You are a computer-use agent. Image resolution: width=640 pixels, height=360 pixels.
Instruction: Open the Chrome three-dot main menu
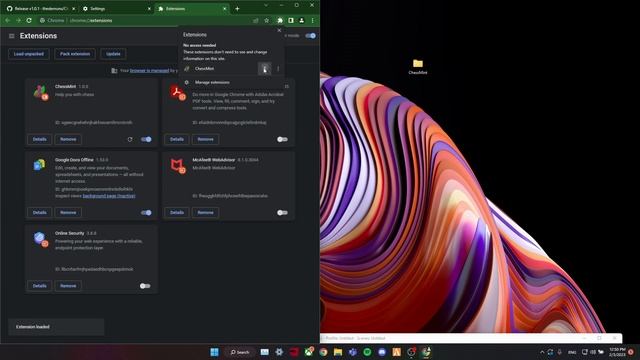click(313, 20)
